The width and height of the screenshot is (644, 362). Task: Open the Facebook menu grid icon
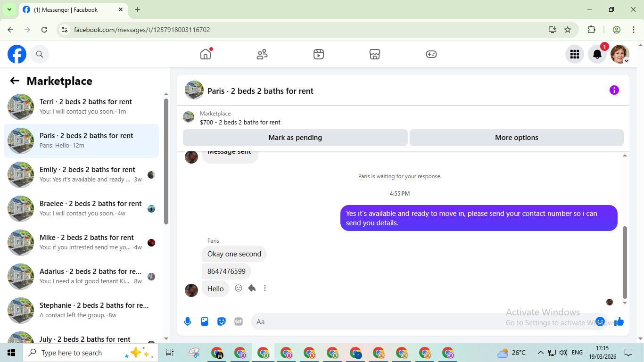point(575,54)
